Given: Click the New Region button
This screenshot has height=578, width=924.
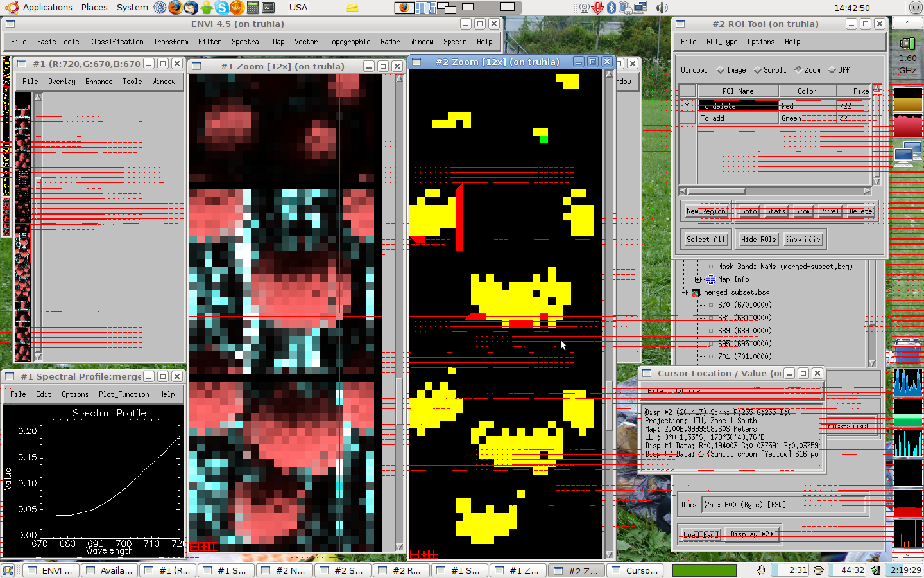Looking at the screenshot, I should [x=706, y=211].
